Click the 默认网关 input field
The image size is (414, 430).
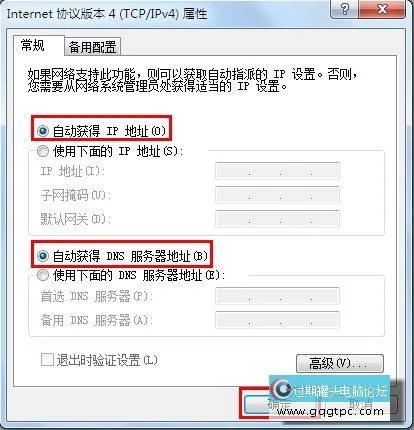point(277,219)
